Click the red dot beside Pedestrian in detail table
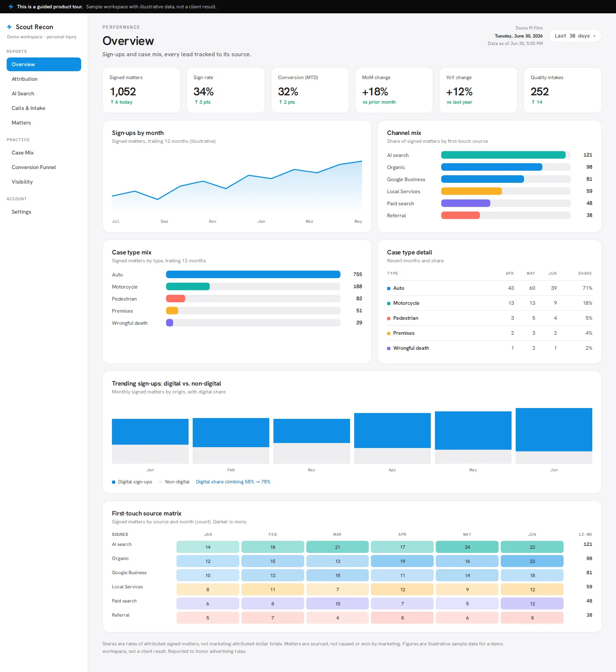Viewport: 616px width, 672px height. tap(389, 319)
